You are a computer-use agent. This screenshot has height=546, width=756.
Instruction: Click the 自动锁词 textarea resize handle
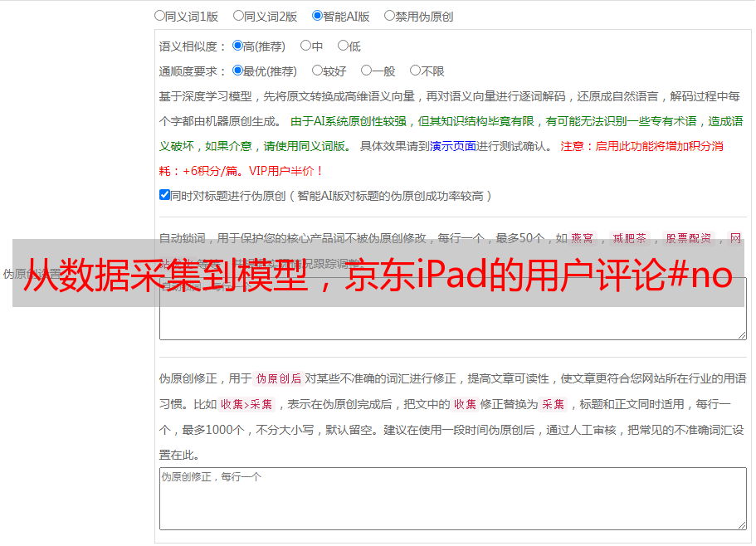point(742,335)
